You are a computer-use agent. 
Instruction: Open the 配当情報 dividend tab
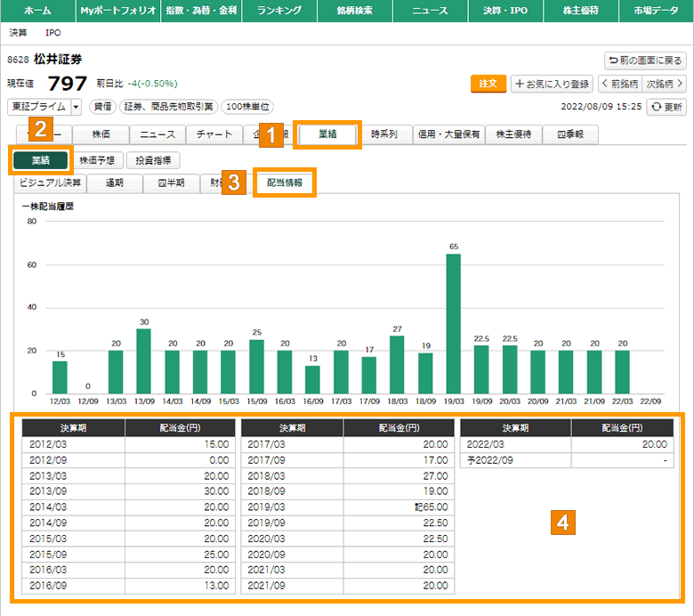coord(285,182)
